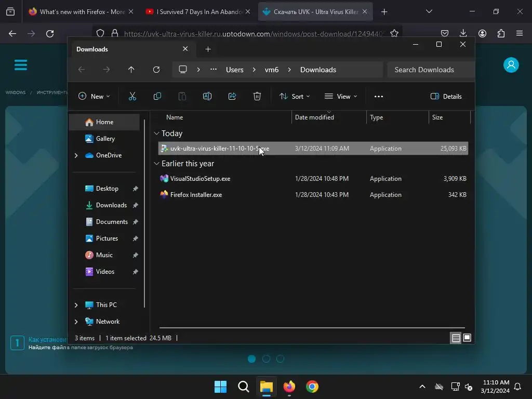Open Firefox extensions puzzle icon
This screenshot has width=532, height=399.
click(501, 33)
